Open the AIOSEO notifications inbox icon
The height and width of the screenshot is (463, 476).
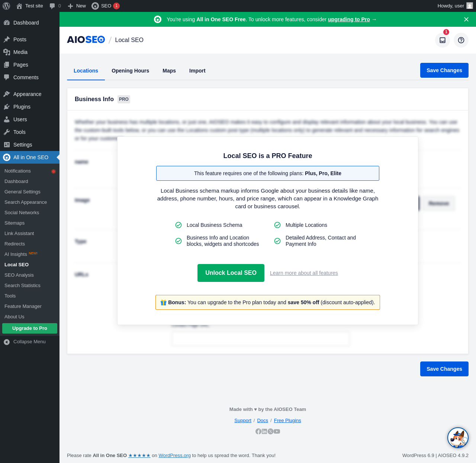[x=443, y=40]
